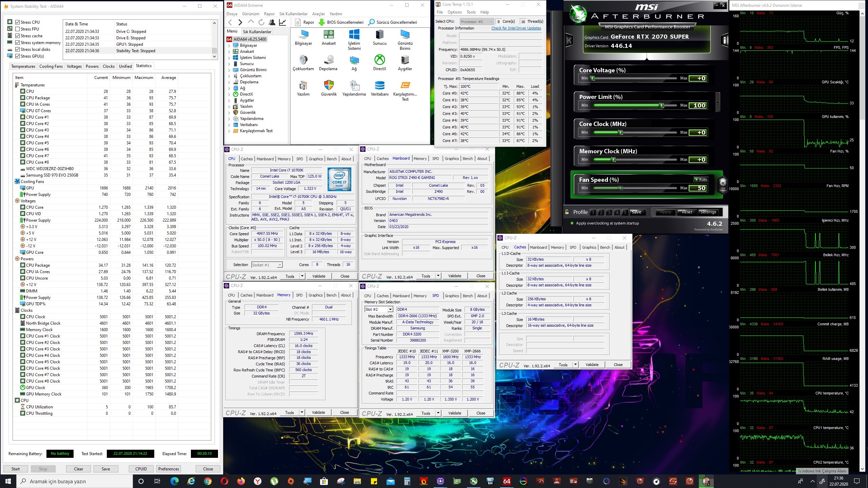Click Preferences button in Stability Test
Viewport: 868px width, 488px height.
(x=169, y=469)
